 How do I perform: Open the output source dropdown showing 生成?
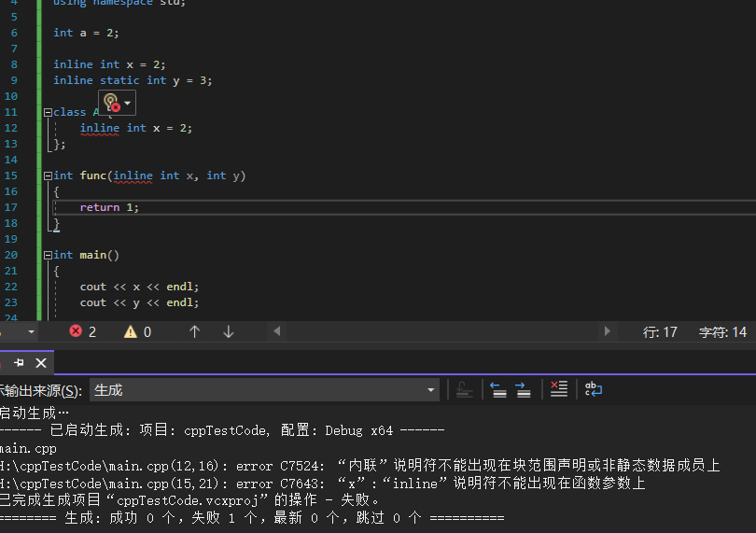point(264,389)
